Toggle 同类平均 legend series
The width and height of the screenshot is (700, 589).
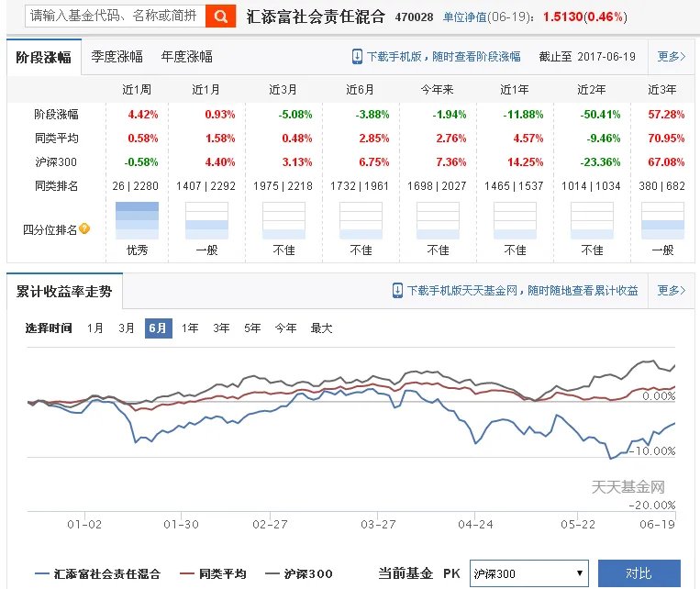click(213, 573)
